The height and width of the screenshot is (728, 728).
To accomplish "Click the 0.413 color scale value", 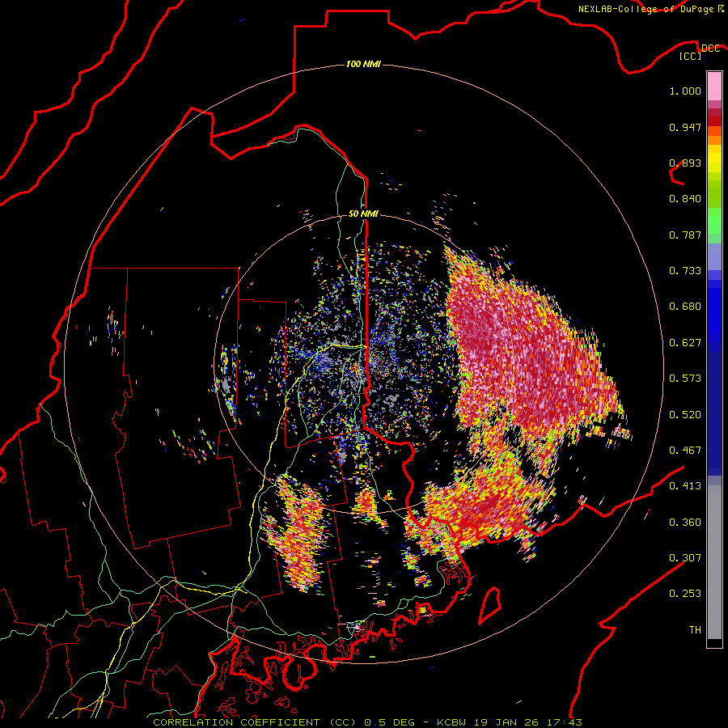I will click(x=685, y=486).
